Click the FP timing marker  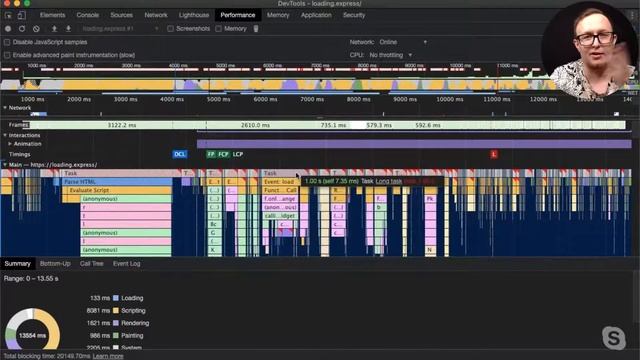[x=211, y=154]
